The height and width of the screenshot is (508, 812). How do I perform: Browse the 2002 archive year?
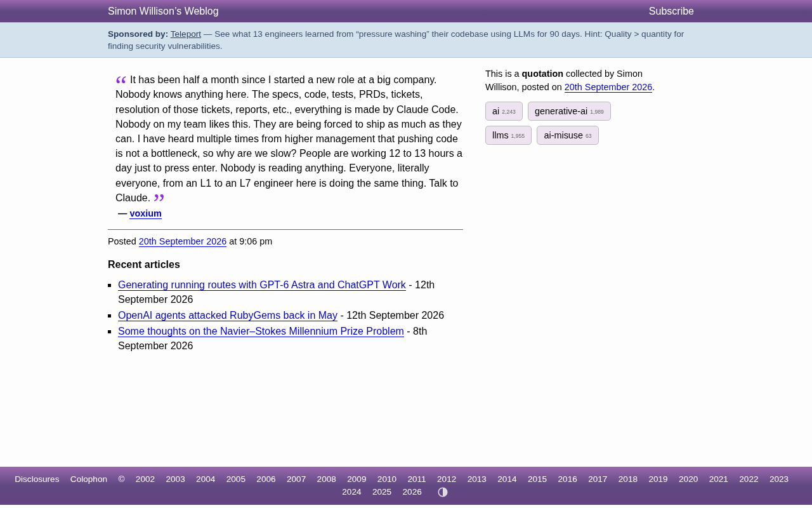point(145,479)
